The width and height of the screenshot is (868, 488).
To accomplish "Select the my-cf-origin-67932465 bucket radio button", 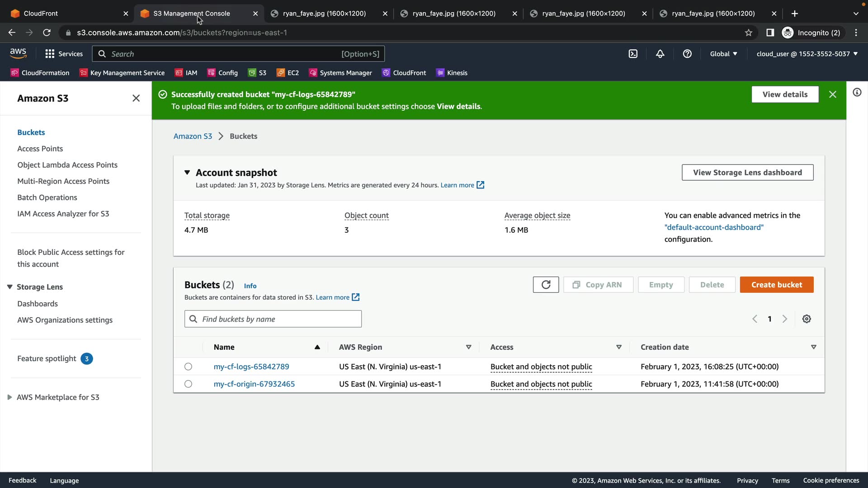I will tap(188, 384).
